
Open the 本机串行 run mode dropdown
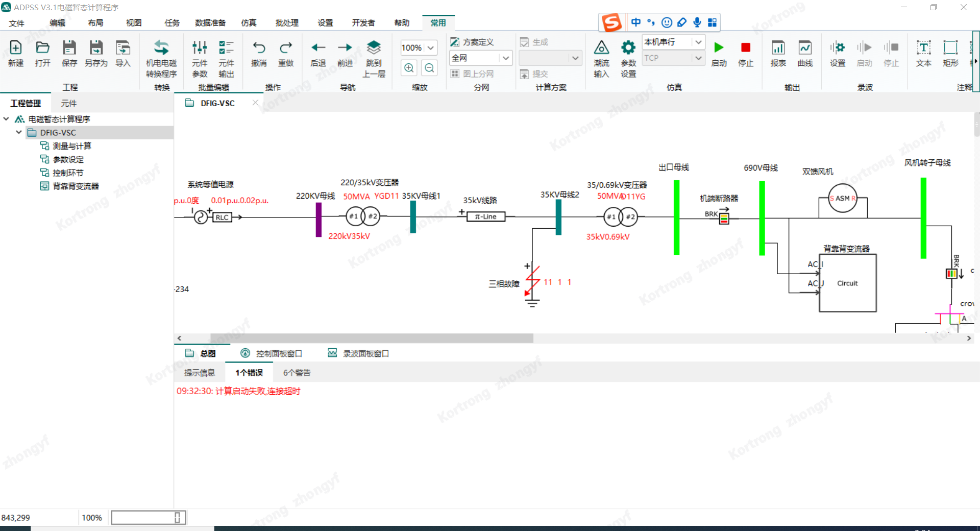(698, 42)
